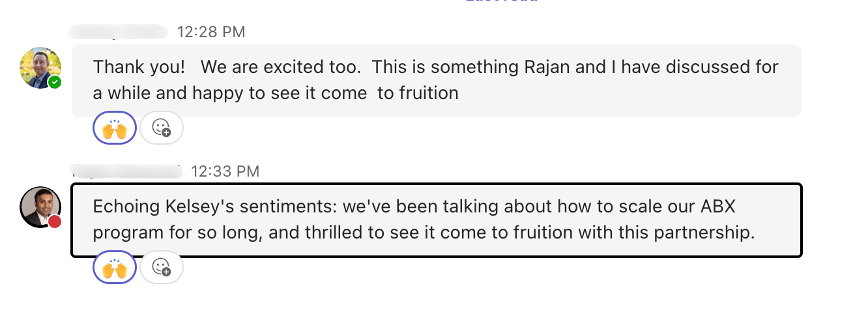The image size is (868, 318).
Task: Click the "Last read" marker at the top
Action: [502, 2]
